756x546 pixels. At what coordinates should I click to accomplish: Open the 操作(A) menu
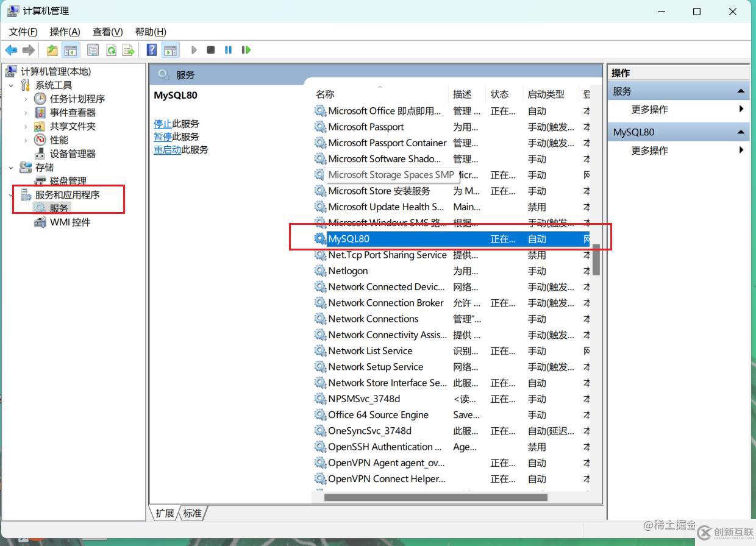[x=65, y=32]
